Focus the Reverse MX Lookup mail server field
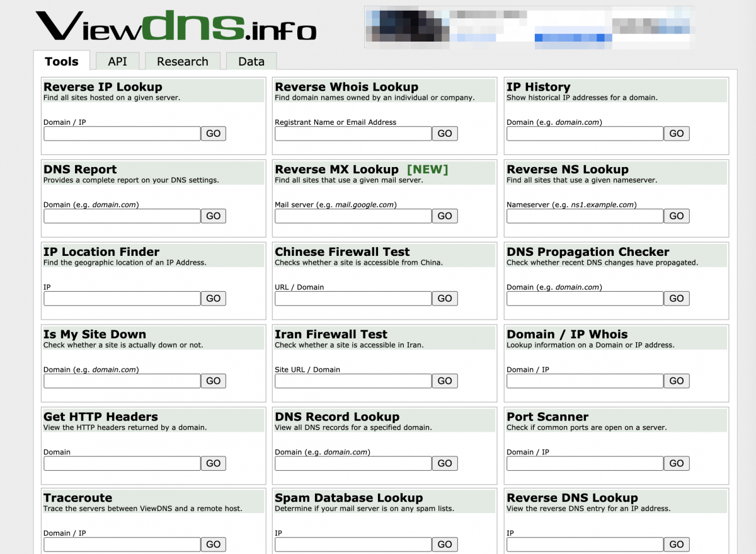The width and height of the screenshot is (756, 554). (x=353, y=216)
